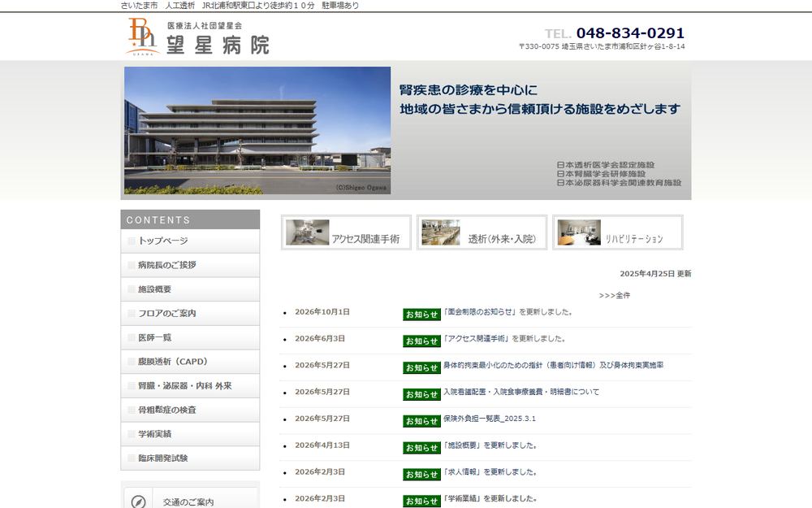Open 骨粗鬆症の検査 menu item
Screen dimensions: 812x508
tap(190, 410)
